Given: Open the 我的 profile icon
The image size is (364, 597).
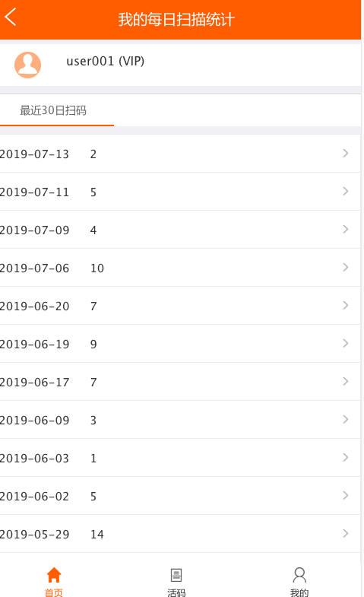Looking at the screenshot, I should [299, 575].
